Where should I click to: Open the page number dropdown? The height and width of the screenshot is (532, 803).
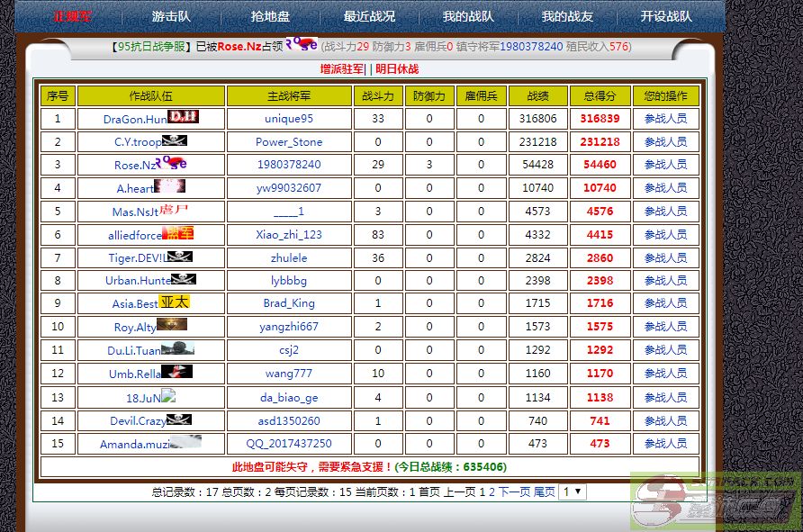click(572, 492)
